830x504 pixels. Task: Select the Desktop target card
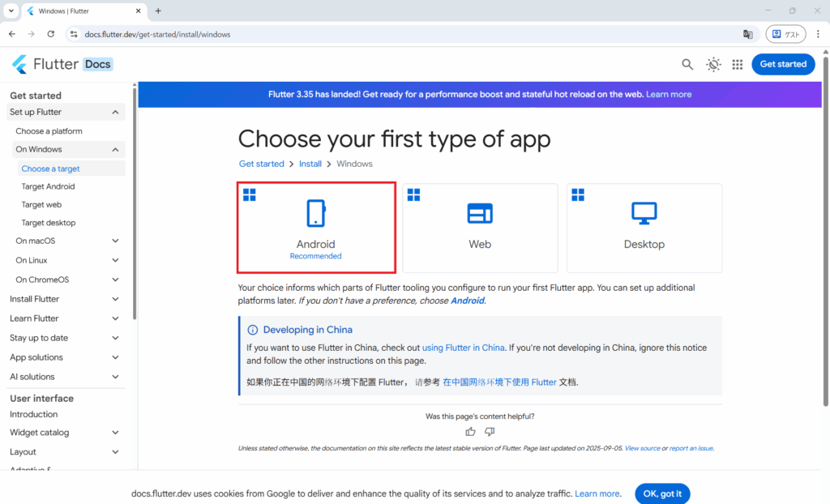(644, 228)
